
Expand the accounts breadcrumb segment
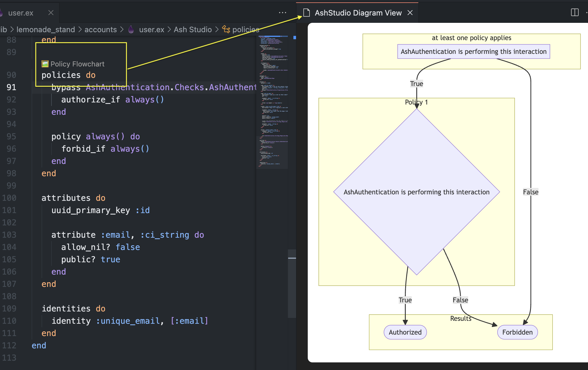(x=100, y=29)
